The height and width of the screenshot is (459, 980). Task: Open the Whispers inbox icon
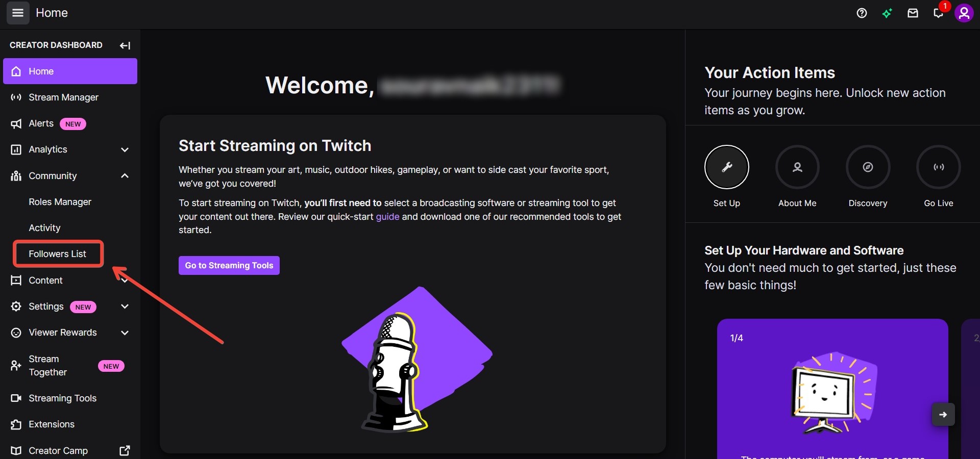(x=913, y=13)
